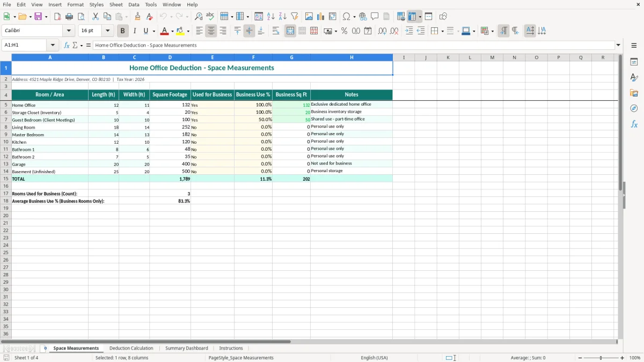This screenshot has height=362, width=644.
Task: Open the sidebar Properties panel
Action: tap(634, 62)
